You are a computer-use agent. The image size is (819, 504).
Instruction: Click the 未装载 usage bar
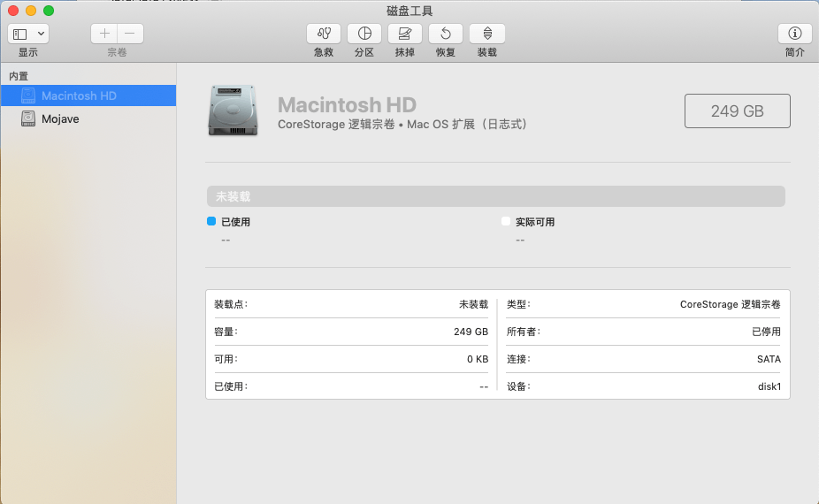coord(495,196)
